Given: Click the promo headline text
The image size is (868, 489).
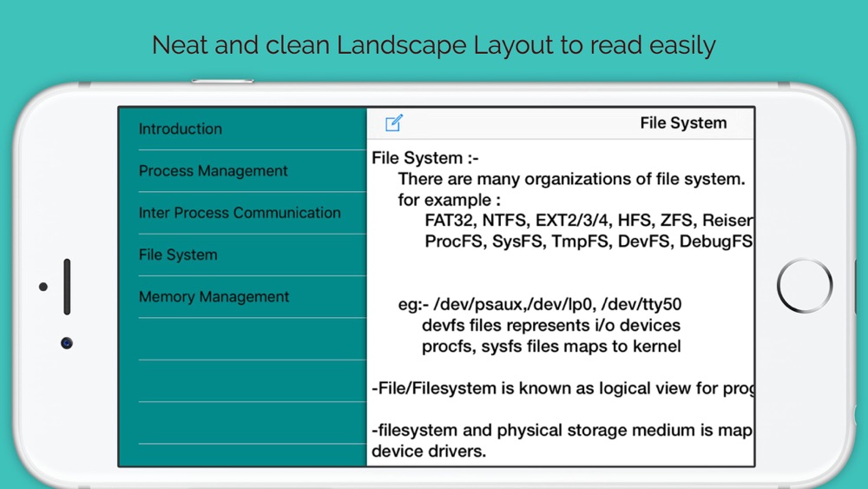Looking at the screenshot, I should tap(433, 45).
